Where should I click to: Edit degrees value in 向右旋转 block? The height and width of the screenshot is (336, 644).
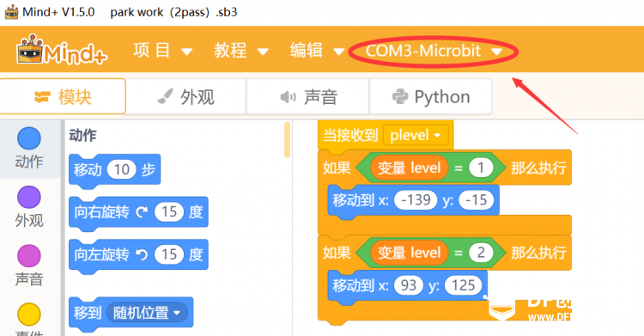(x=169, y=212)
